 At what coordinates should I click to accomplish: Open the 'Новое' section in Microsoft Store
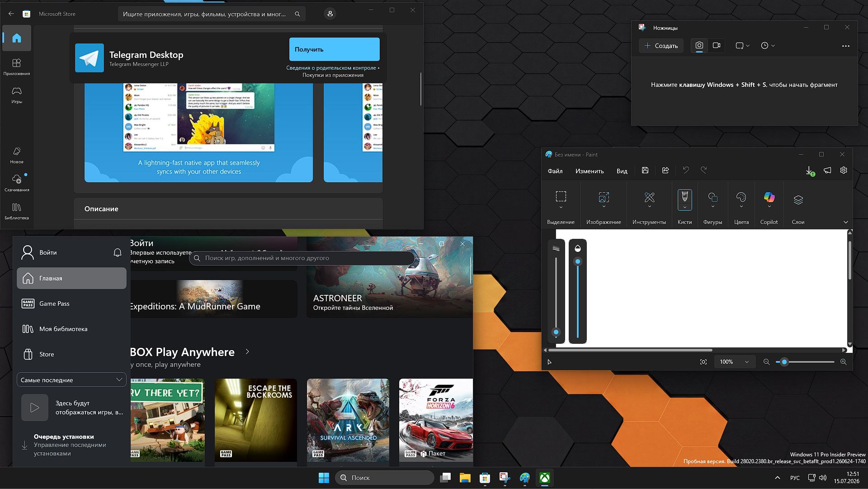point(17,155)
